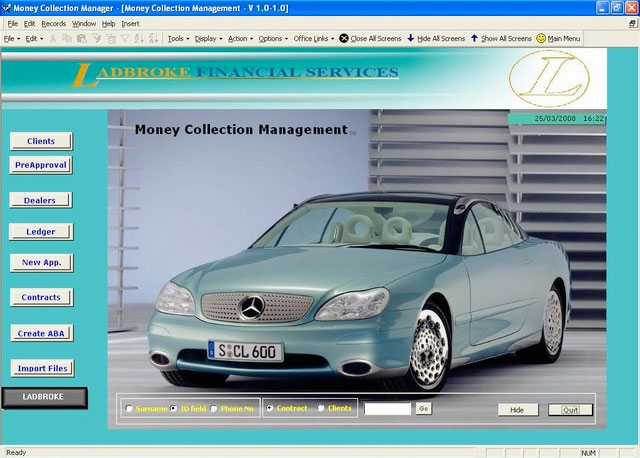Open the Ledger button
This screenshot has height=458, width=640.
pyautogui.click(x=41, y=231)
